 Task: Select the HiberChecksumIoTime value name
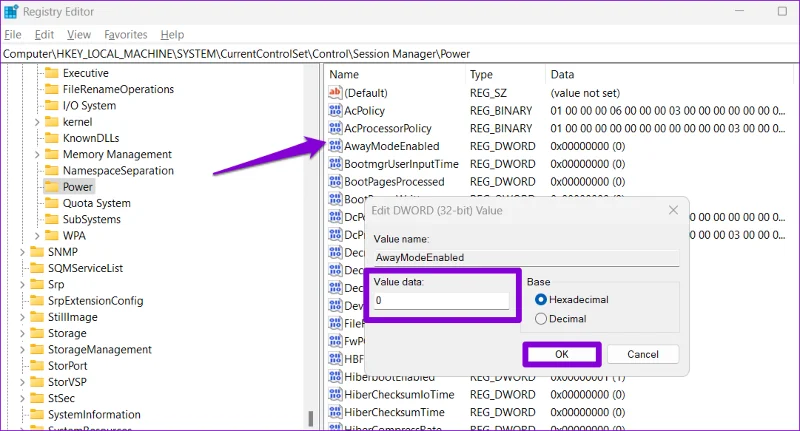pos(399,394)
